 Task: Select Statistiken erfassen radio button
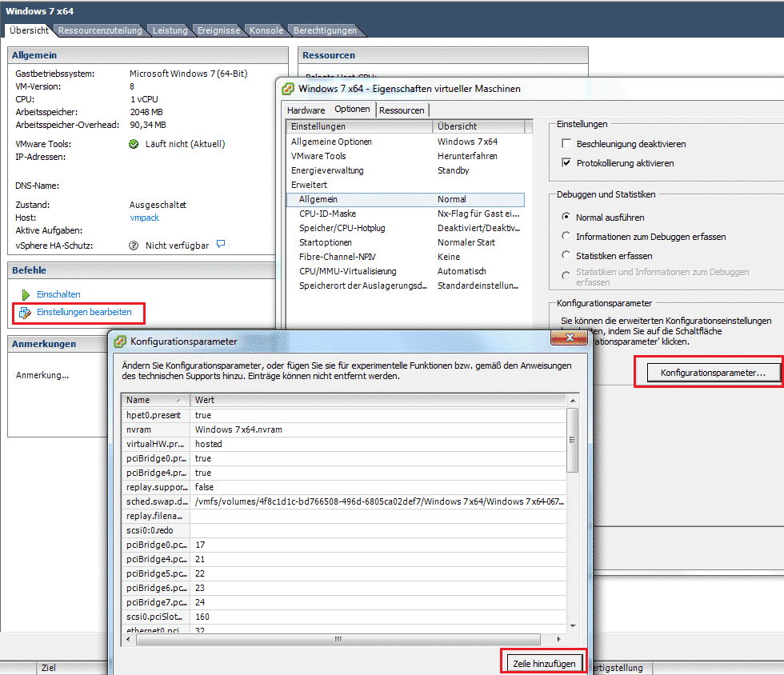566,255
